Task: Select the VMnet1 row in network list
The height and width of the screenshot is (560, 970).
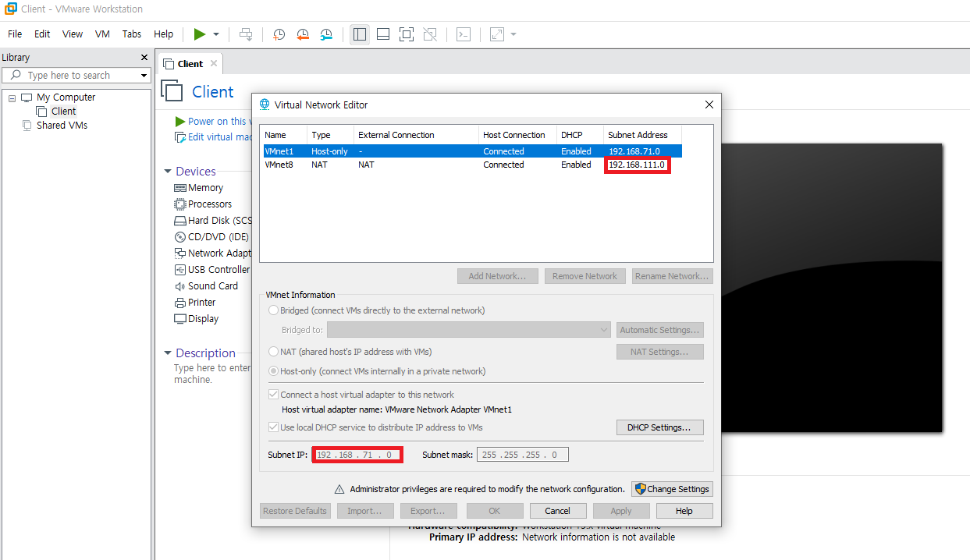Action: pyautogui.click(x=472, y=151)
